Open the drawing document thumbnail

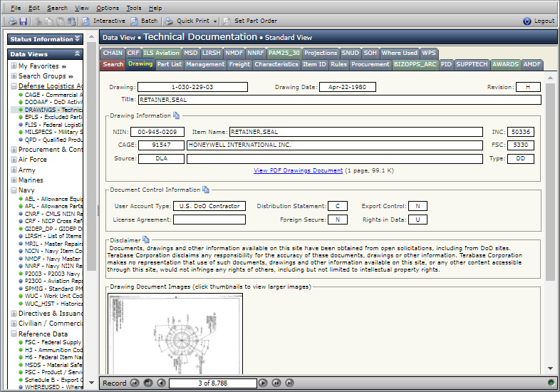coord(175,334)
